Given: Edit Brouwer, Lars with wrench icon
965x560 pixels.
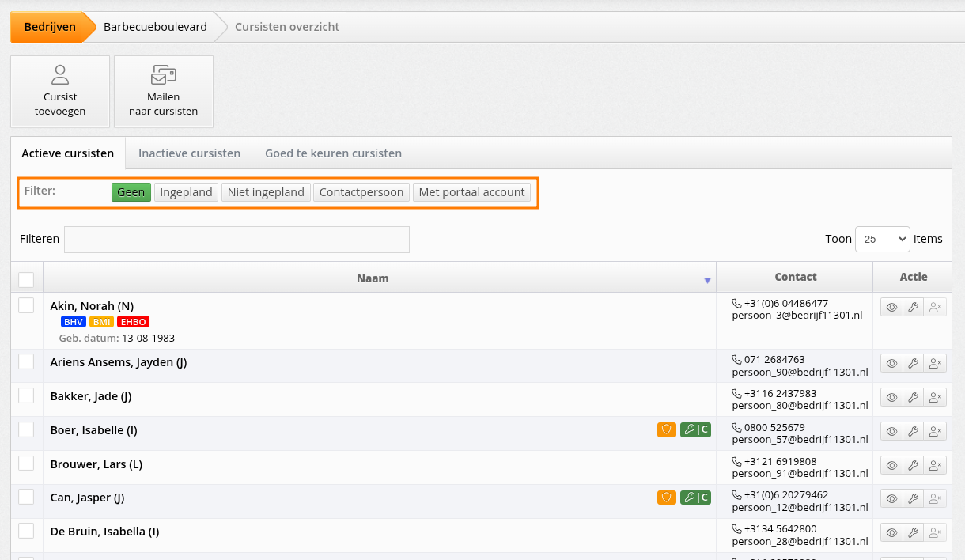Looking at the screenshot, I should click(913, 465).
